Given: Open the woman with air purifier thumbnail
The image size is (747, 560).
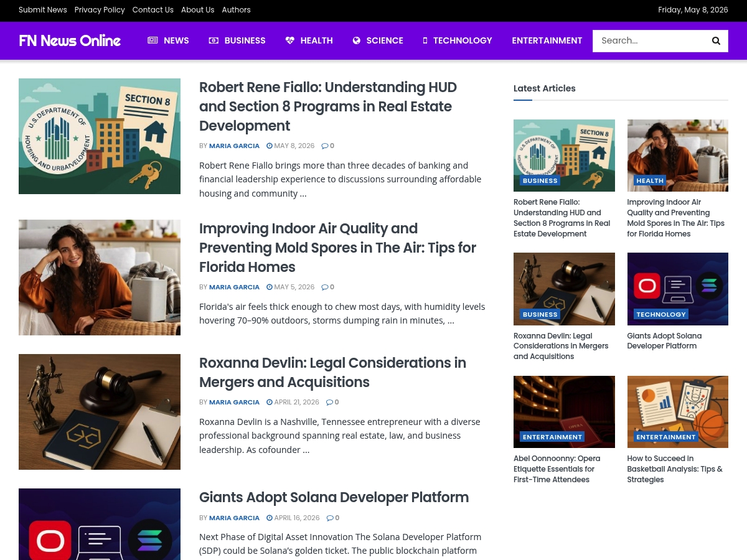Looking at the screenshot, I should pyautogui.click(x=100, y=278).
